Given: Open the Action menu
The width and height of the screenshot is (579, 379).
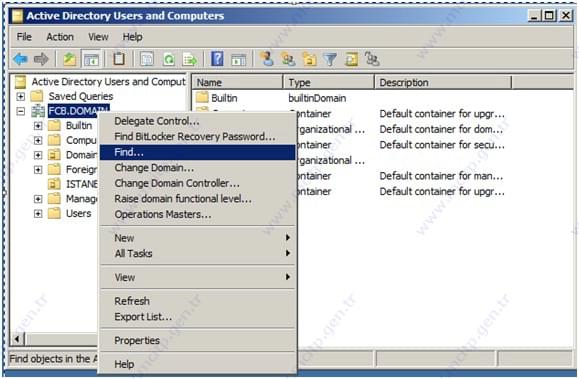Looking at the screenshot, I should point(60,37).
